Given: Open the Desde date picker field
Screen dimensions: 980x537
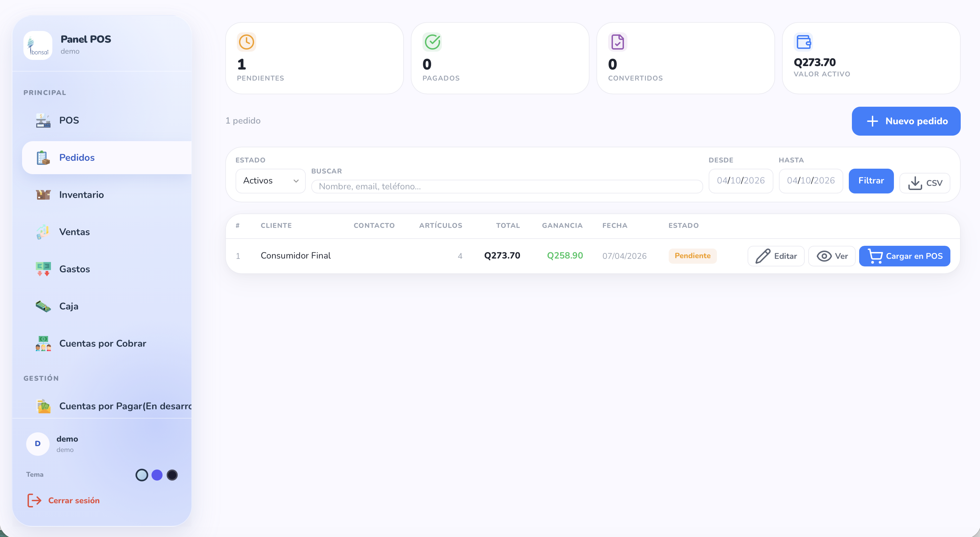Looking at the screenshot, I should pos(740,181).
